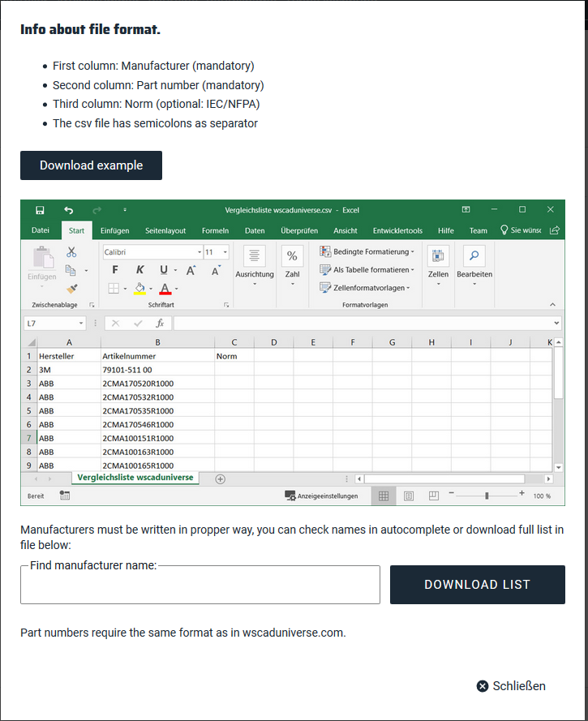
Task: Select cell containing 79101-511 00
Action: pos(157,370)
